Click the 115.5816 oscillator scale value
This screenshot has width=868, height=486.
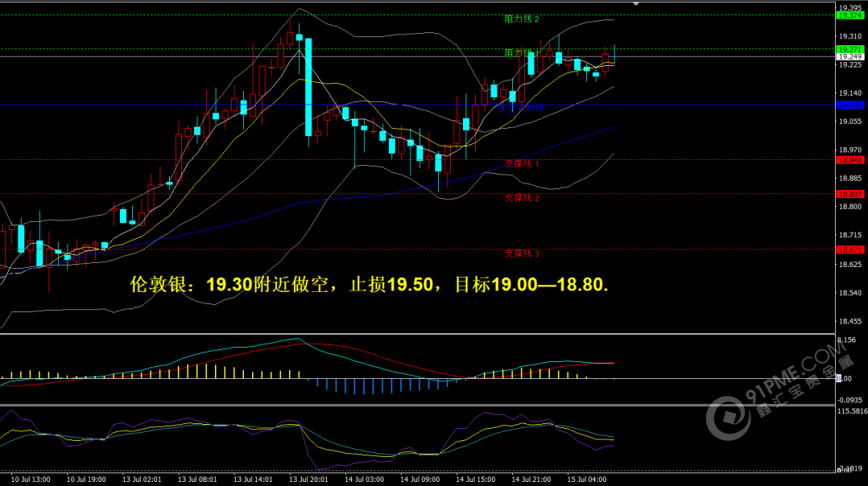click(853, 411)
